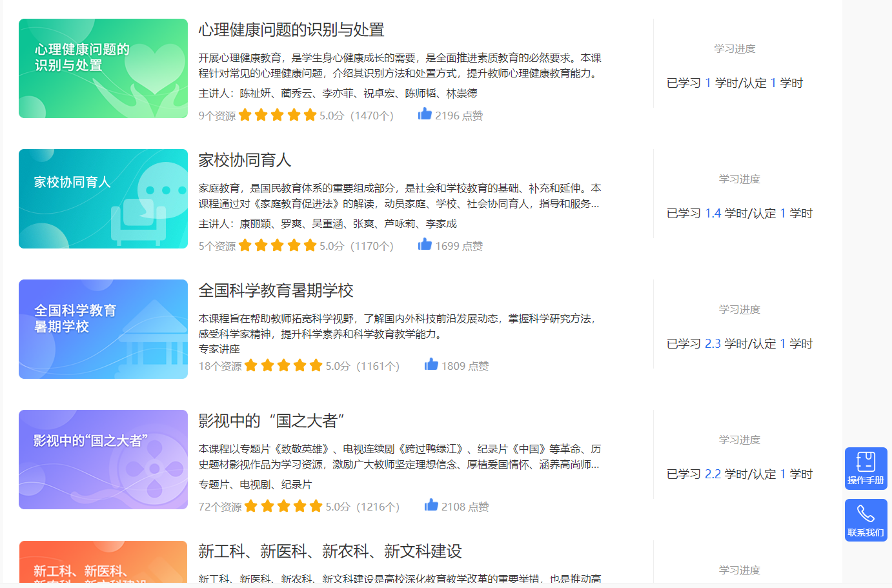This screenshot has height=588, width=892.
Task: Click the 联系我们 phone button
Action: [x=866, y=520]
